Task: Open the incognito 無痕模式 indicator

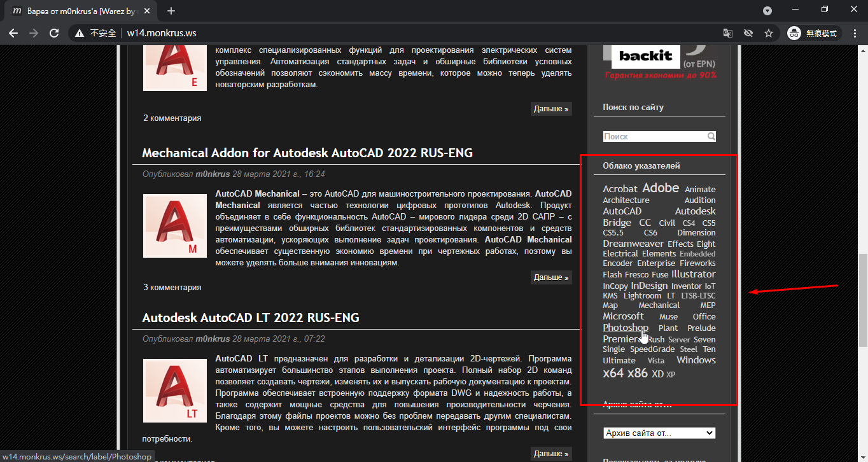Action: tap(815, 33)
